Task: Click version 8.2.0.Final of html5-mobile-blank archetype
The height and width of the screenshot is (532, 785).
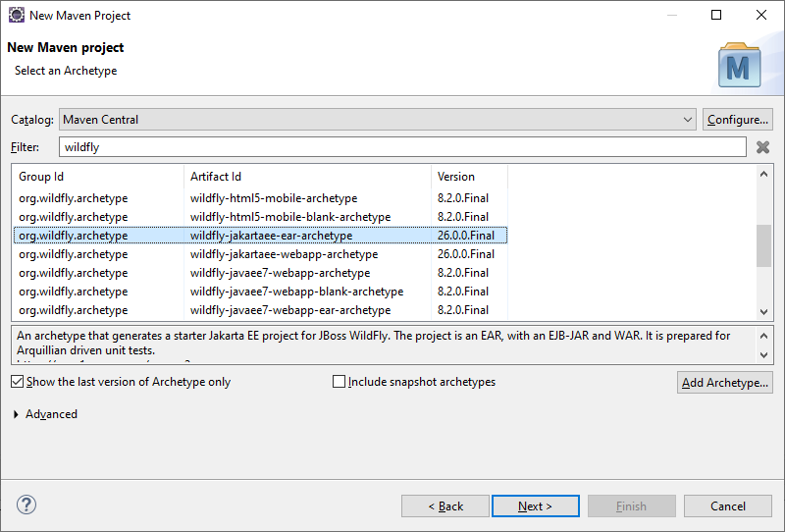Action: pos(462,217)
